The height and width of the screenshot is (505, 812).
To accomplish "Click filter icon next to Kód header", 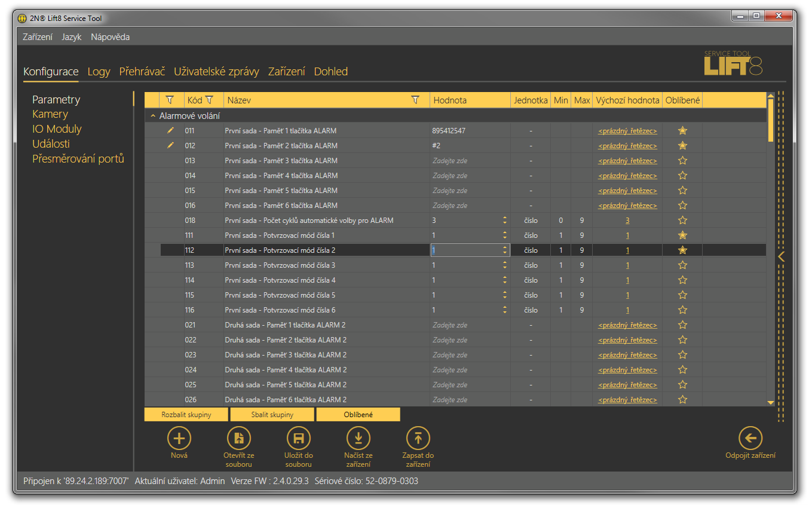I will (209, 100).
